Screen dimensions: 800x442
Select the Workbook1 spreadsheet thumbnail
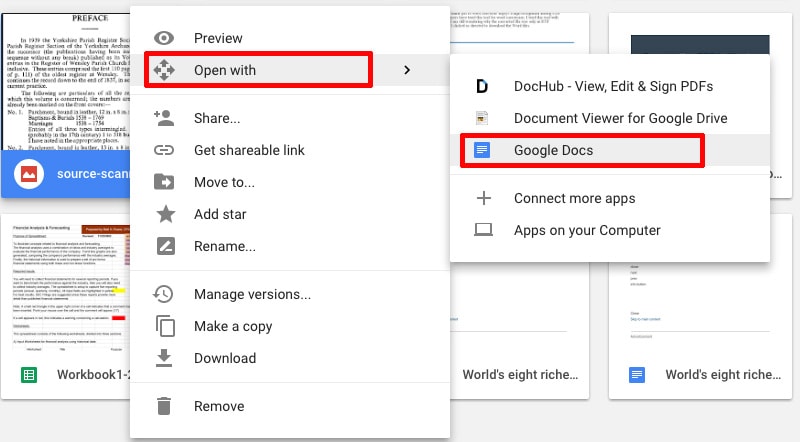66,286
